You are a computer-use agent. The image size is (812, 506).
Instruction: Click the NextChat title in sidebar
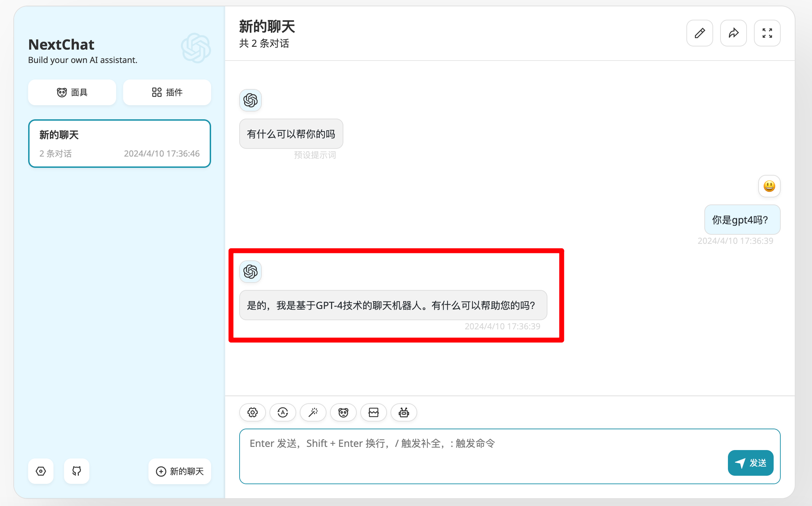[x=61, y=45]
